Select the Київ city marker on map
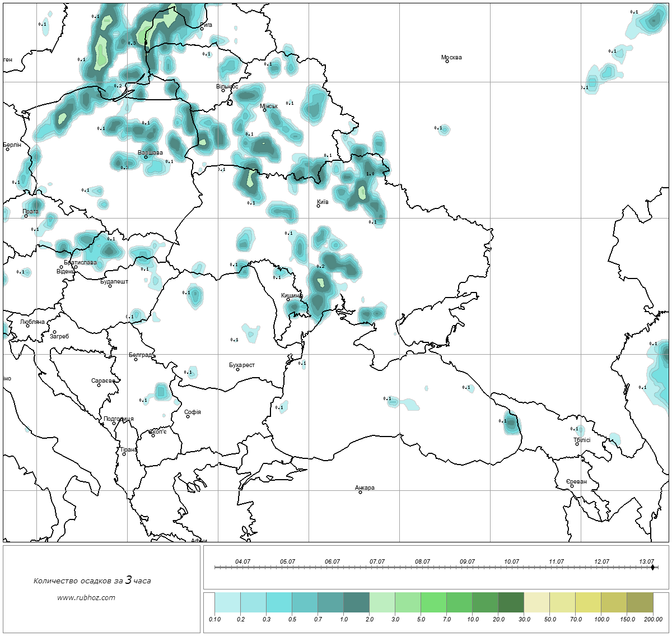This screenshot has height=636, width=672. 318,206
